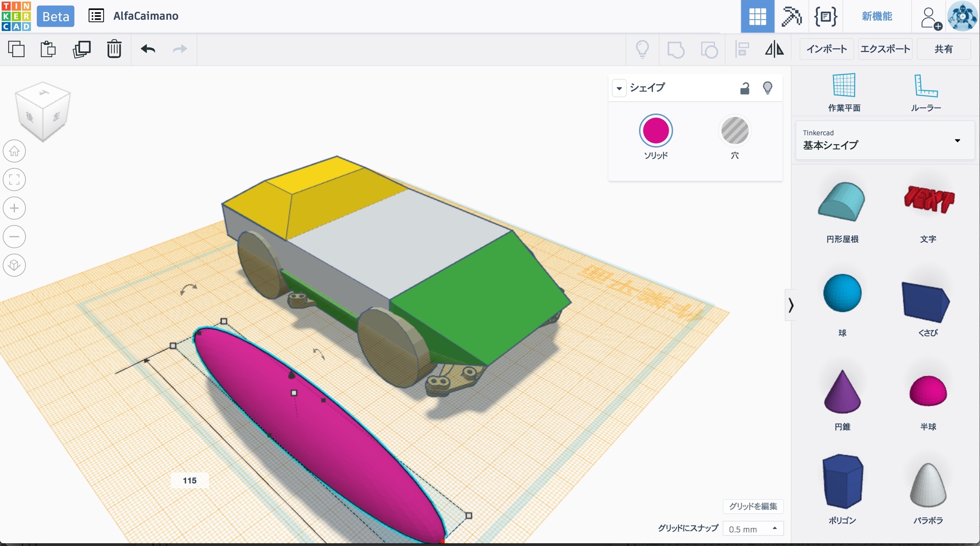Toggle shape visibility lightbulb in panel
This screenshot has height=546, width=980.
pos(767,88)
